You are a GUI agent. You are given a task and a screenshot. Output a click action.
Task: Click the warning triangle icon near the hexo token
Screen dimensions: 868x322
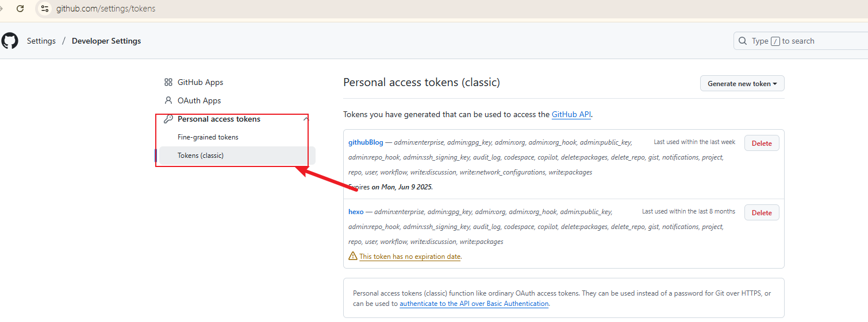pyautogui.click(x=353, y=256)
